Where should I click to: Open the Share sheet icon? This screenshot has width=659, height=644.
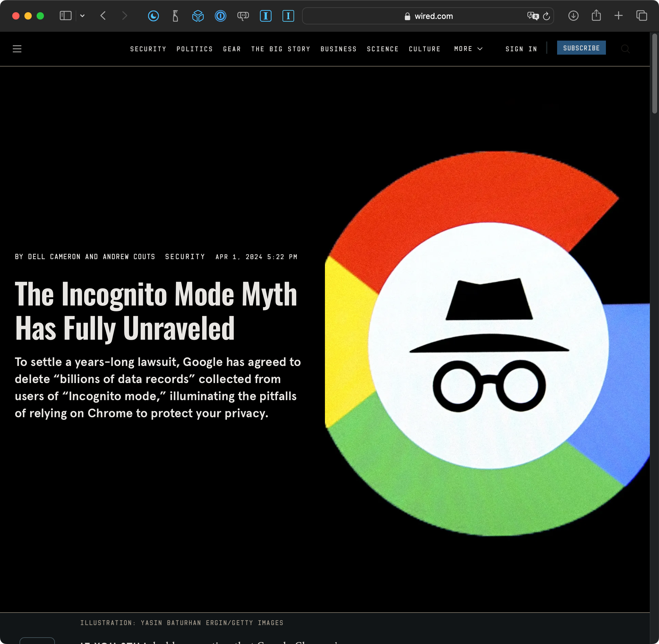[x=596, y=16]
